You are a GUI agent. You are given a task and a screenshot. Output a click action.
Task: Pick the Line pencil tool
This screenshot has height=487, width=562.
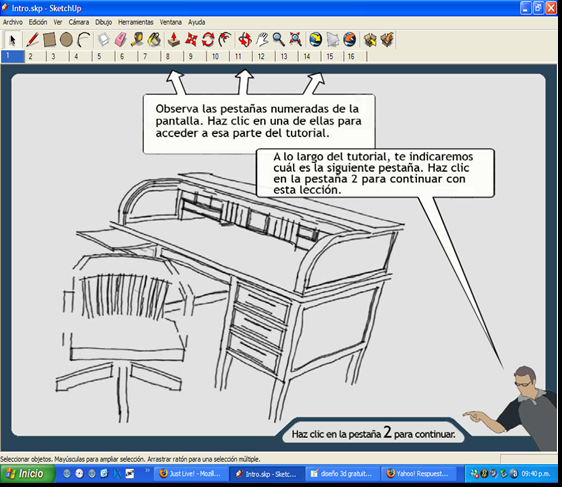point(32,39)
